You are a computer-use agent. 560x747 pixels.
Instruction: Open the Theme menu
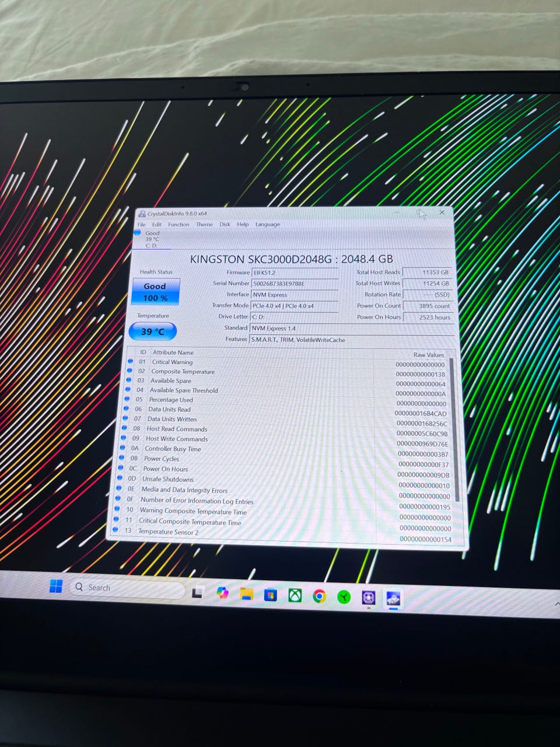coord(204,224)
